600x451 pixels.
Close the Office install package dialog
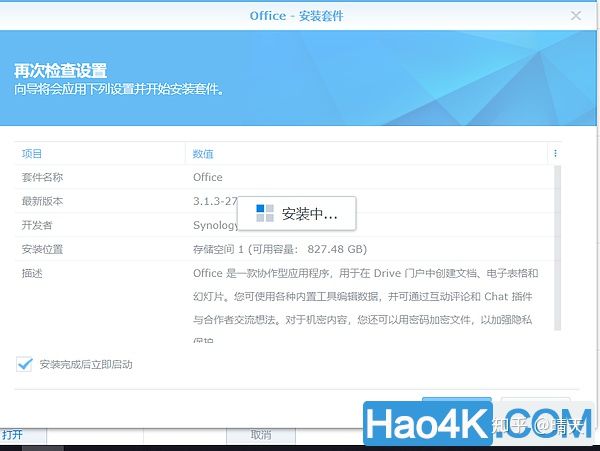(576, 16)
